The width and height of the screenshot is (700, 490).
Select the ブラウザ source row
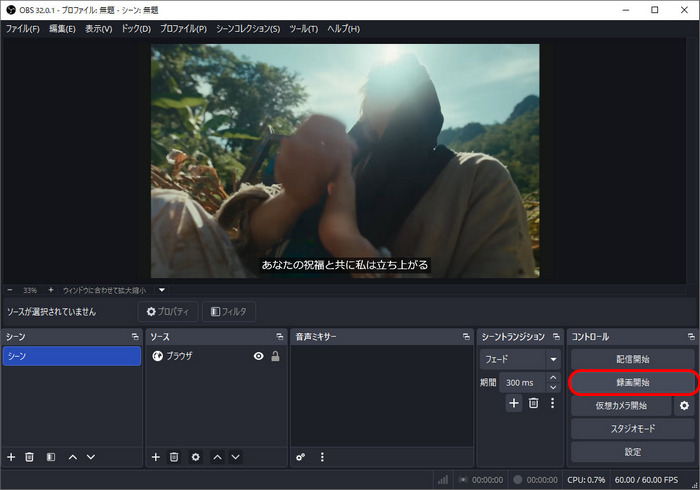(216, 356)
